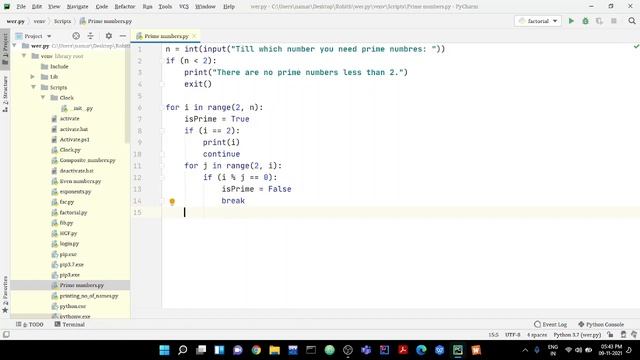Toggle read-only lock icon in status bar
The image size is (640, 360).
point(610,335)
